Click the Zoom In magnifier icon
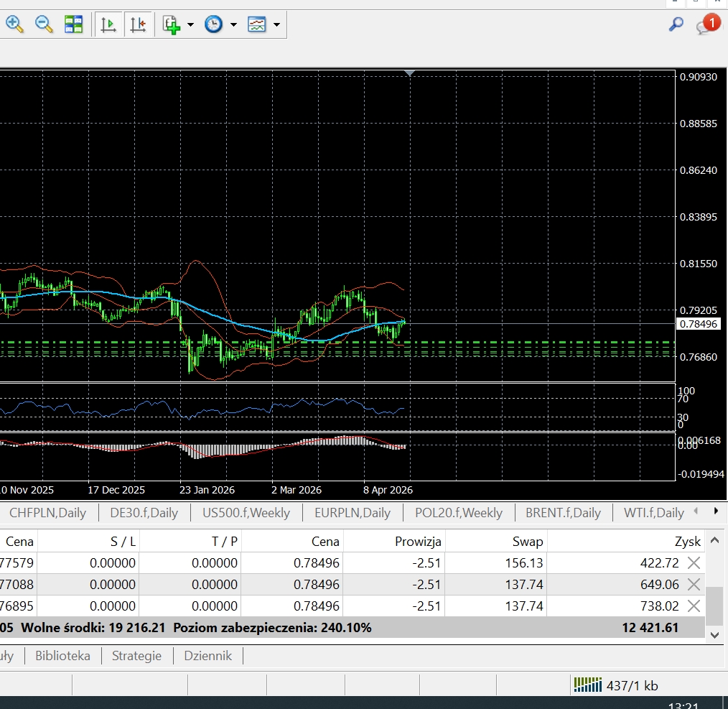This screenshot has height=709, width=728. pyautogui.click(x=14, y=24)
